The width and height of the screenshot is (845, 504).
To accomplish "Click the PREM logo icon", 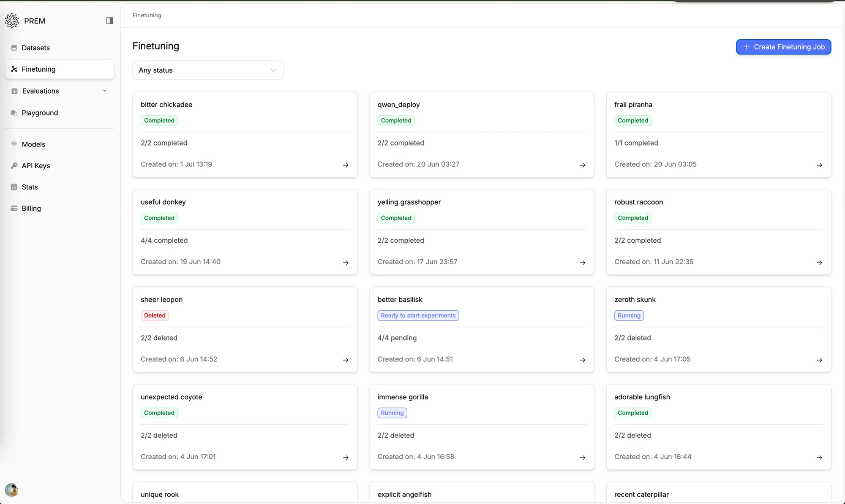I will point(11,20).
